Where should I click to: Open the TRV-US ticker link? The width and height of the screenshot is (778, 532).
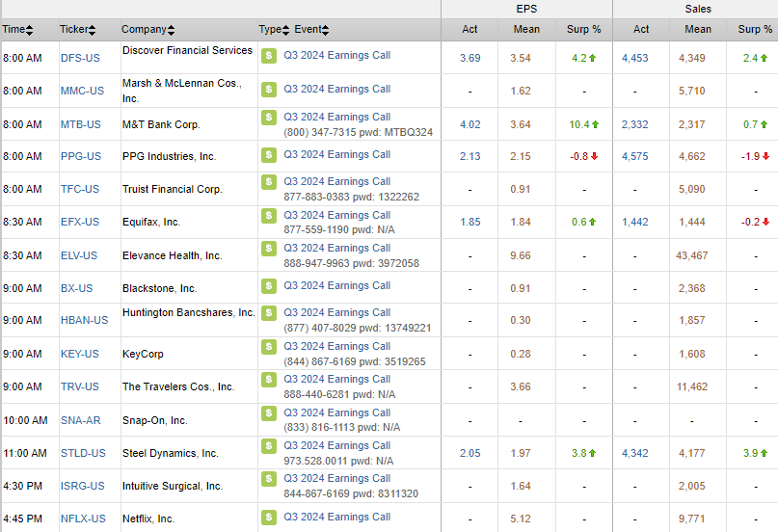(80, 386)
